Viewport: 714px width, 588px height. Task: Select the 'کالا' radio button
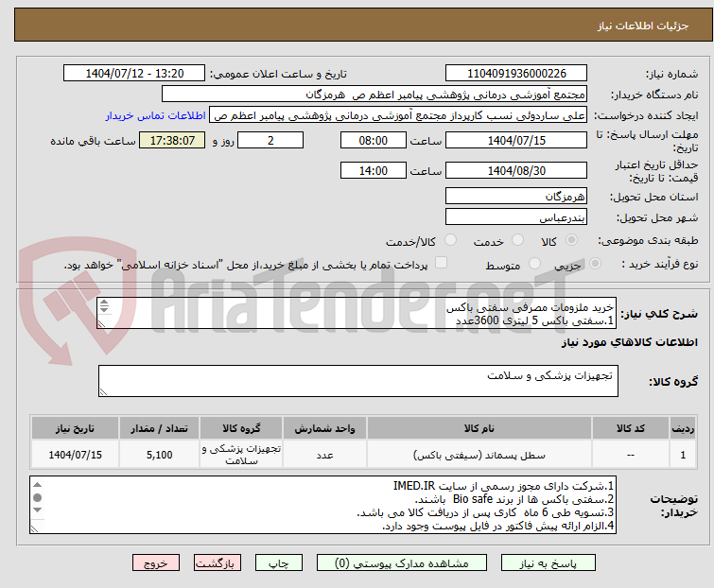[571, 240]
